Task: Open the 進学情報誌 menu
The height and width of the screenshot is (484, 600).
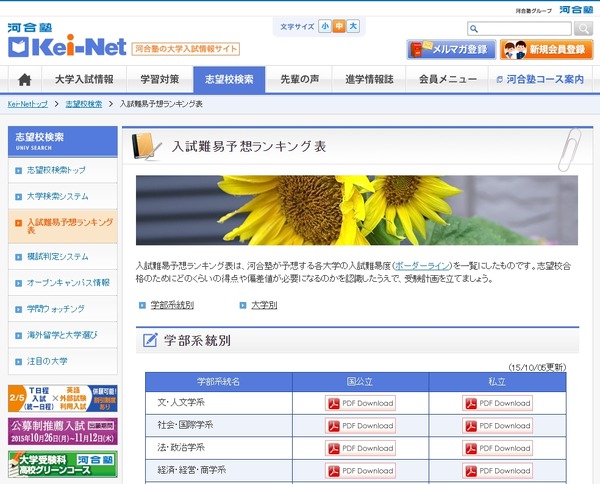Action: 369,80
